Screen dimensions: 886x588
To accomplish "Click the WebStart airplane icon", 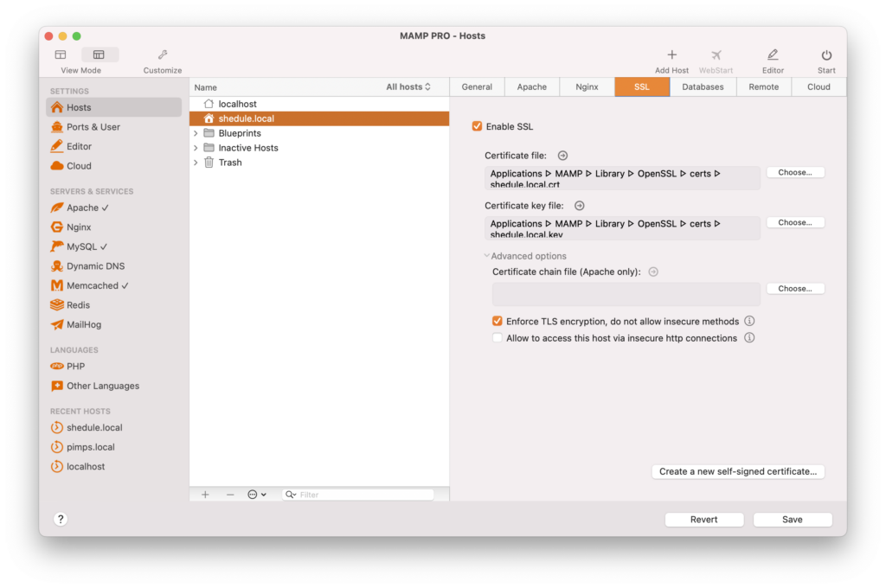I will [716, 54].
